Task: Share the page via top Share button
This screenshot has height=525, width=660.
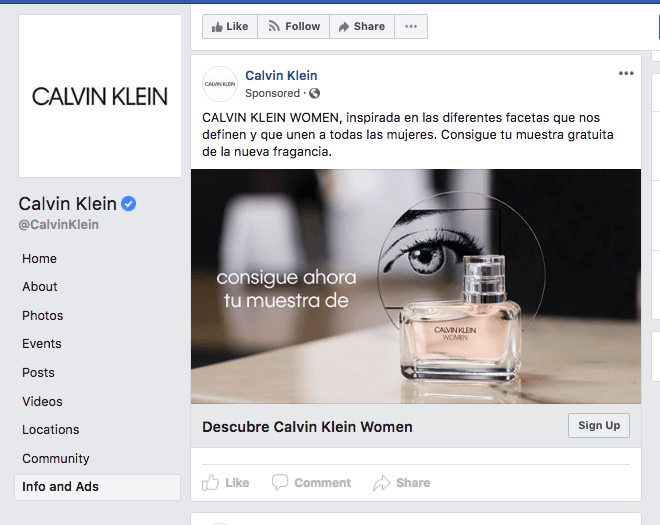Action: click(362, 27)
